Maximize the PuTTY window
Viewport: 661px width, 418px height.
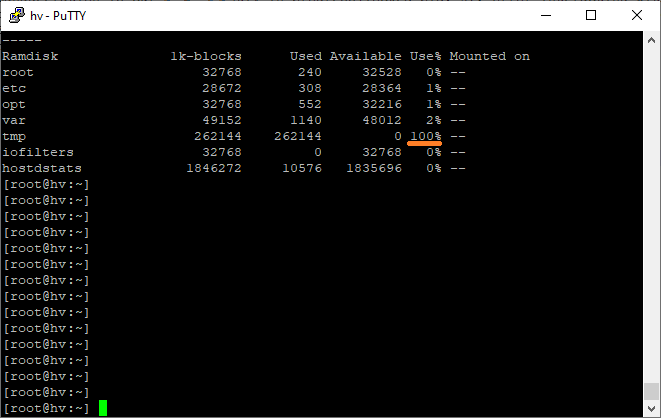point(591,16)
